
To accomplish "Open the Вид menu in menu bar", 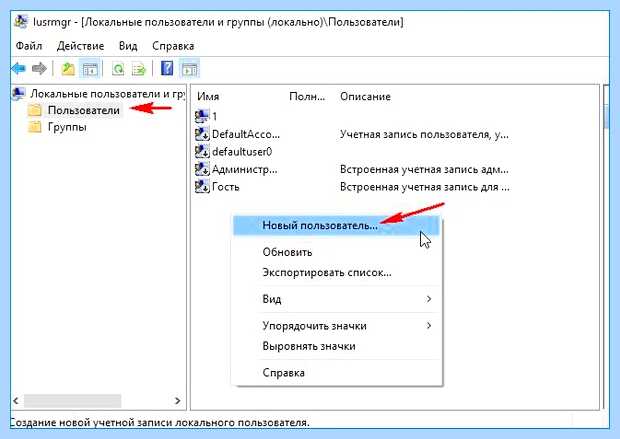I will click(128, 46).
